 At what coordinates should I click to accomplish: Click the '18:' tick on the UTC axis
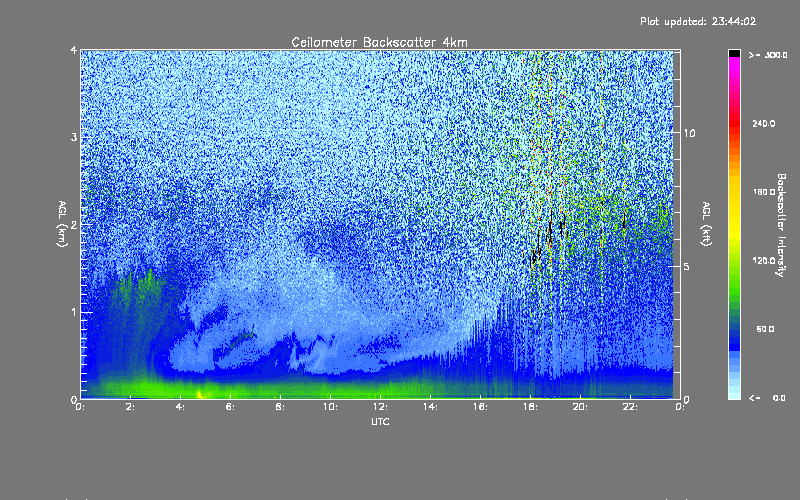pos(530,407)
